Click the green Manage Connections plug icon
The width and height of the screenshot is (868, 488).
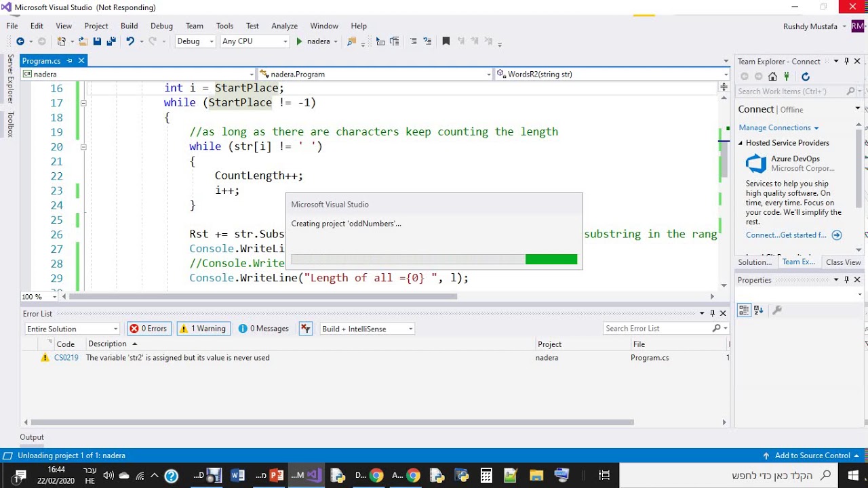click(x=787, y=77)
